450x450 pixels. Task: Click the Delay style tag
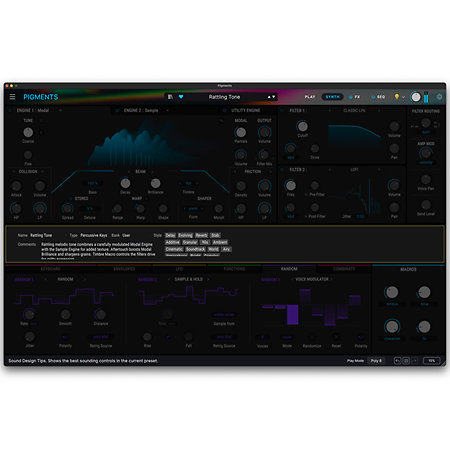170,235
